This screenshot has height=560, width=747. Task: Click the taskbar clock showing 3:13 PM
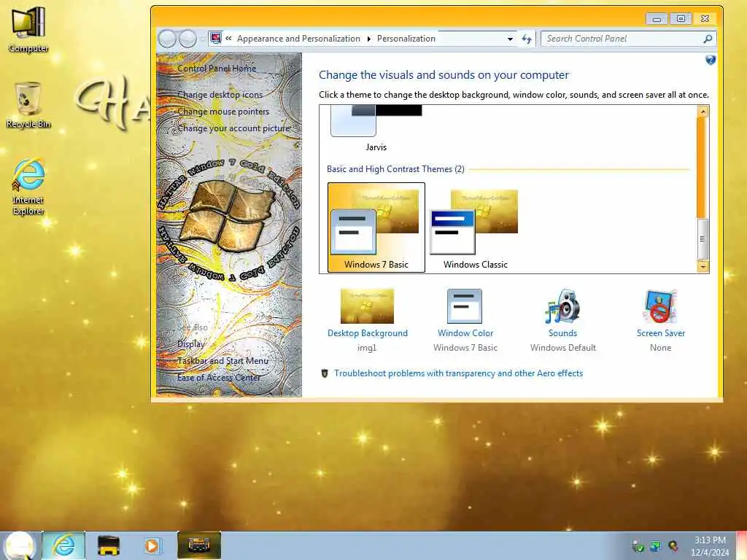(710, 546)
